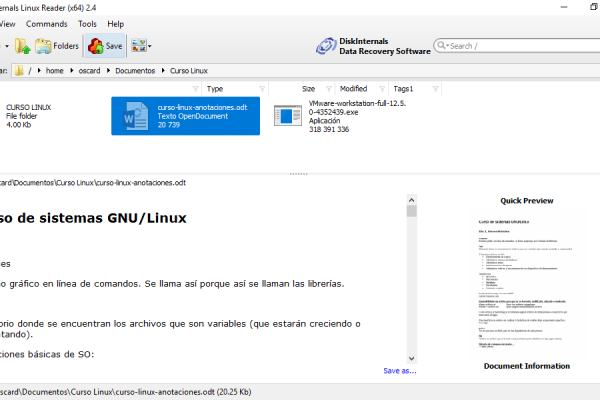Image resolution: width=600 pixels, height=400 pixels.
Task: Go to Documentos in breadcrumb
Action: coord(135,71)
